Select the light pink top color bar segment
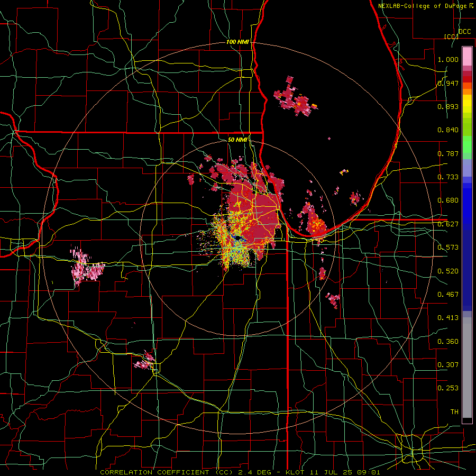The width and height of the screenshot is (476, 476). pos(467,57)
